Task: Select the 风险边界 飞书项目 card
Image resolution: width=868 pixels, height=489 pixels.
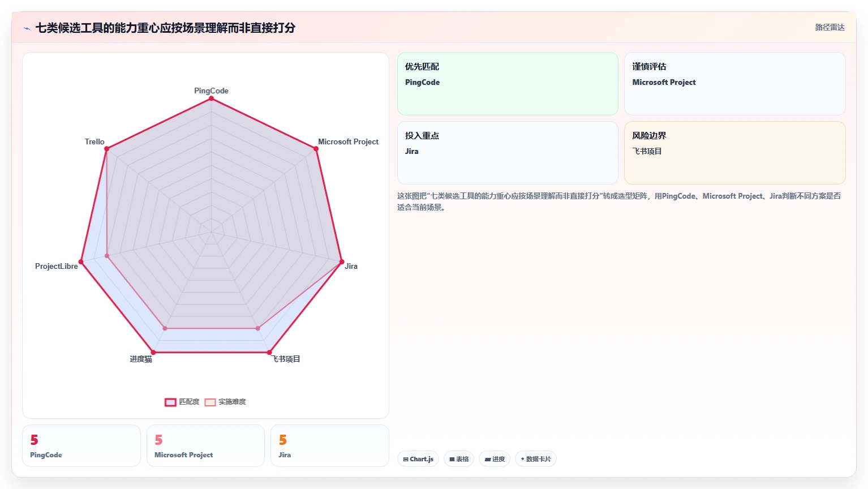Action: click(734, 153)
